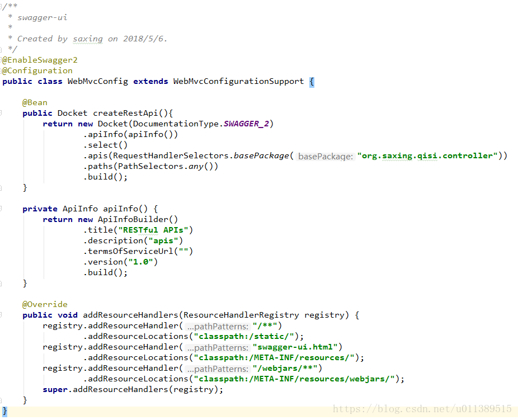Click the gray 'basePackage:' parameter hint
The image size is (518, 420).
point(326,156)
